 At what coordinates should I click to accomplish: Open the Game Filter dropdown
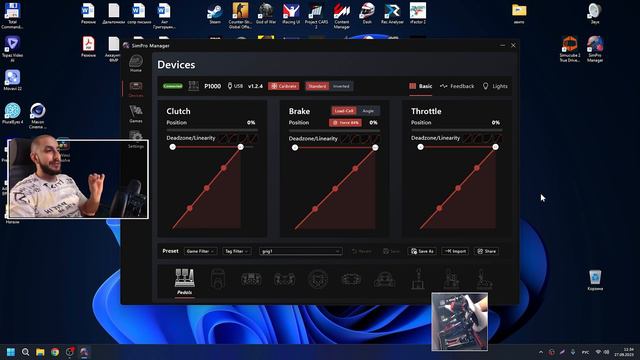point(200,251)
